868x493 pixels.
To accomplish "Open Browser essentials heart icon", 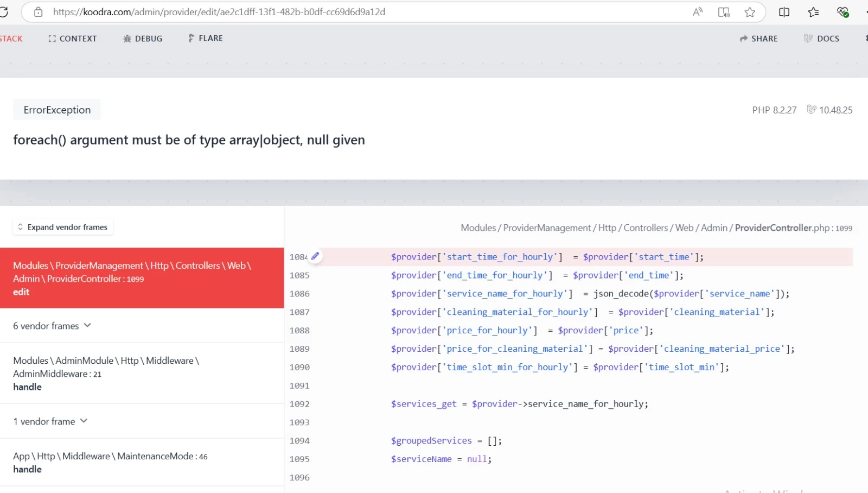I will [x=843, y=12].
